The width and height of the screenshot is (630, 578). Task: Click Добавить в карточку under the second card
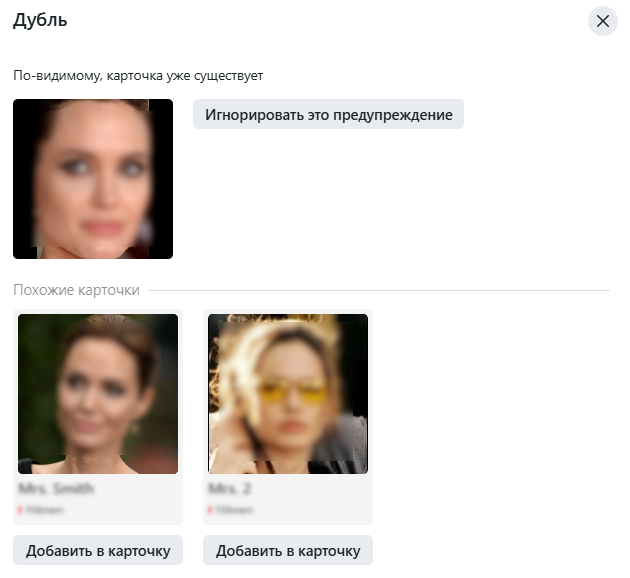point(288,550)
